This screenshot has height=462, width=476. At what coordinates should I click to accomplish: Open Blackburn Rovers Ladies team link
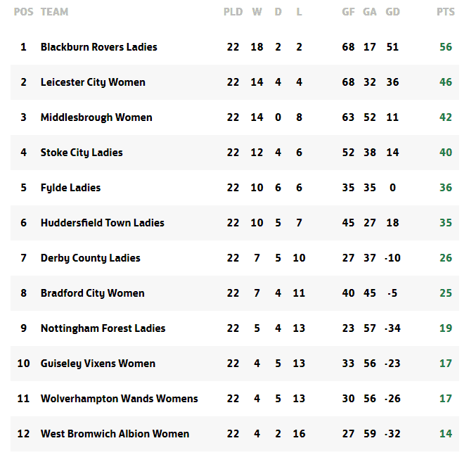(98, 47)
